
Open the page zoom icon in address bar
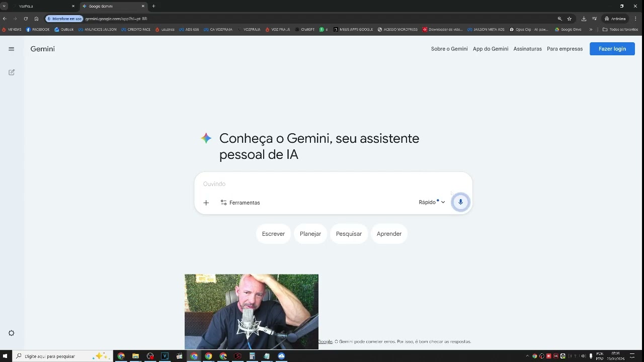[559, 19]
